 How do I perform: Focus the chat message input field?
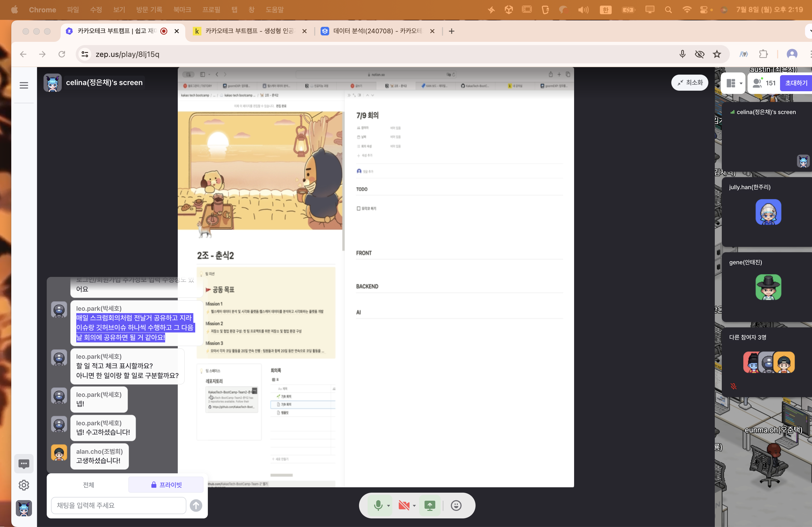(x=118, y=505)
